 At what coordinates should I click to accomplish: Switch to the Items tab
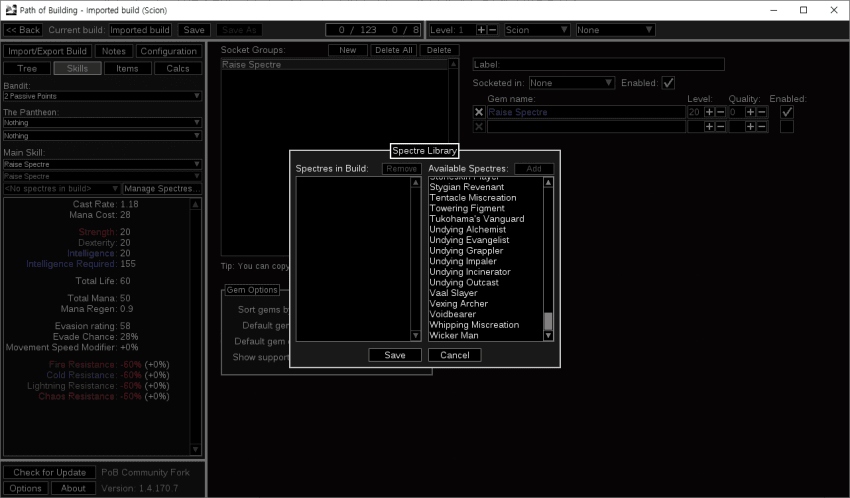click(x=127, y=68)
